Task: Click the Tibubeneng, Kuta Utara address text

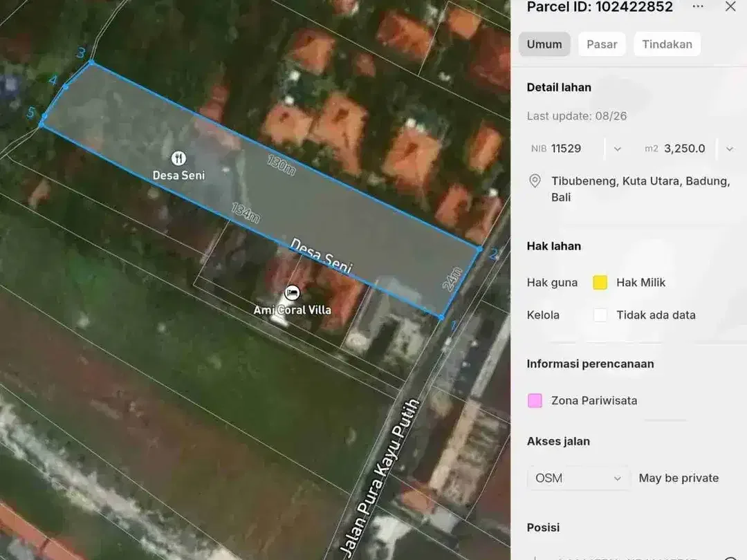Action: (x=640, y=189)
